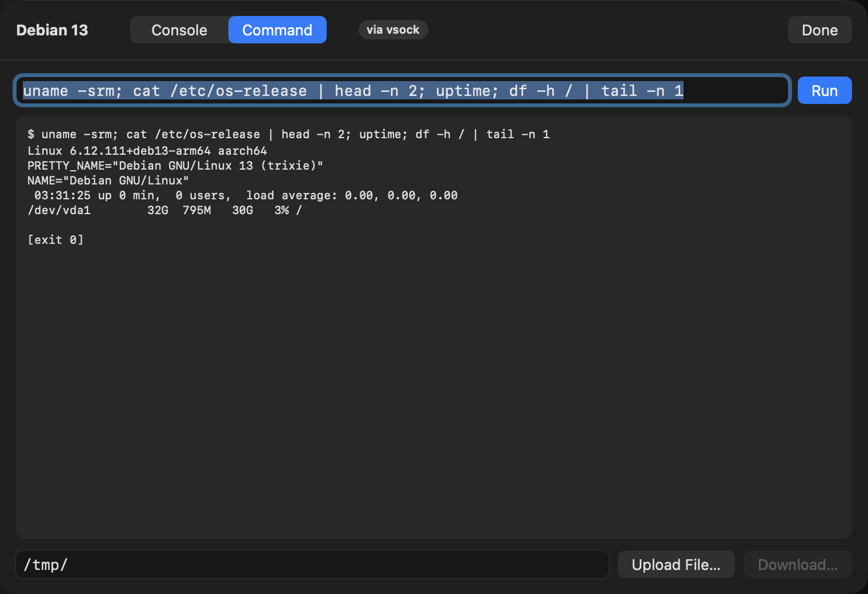
Task: Click the uptime load average line
Action: [246, 195]
